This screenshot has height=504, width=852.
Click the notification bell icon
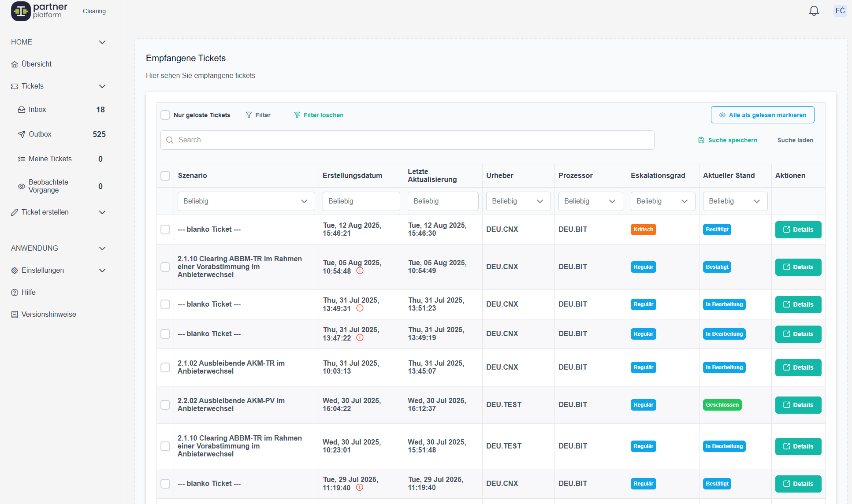pos(814,11)
